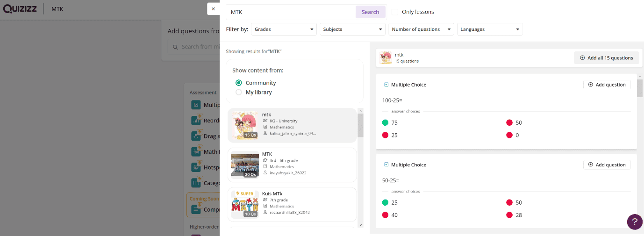Click the Math response question type icon
Image resolution: width=644 pixels, height=236 pixels.
pos(196,151)
